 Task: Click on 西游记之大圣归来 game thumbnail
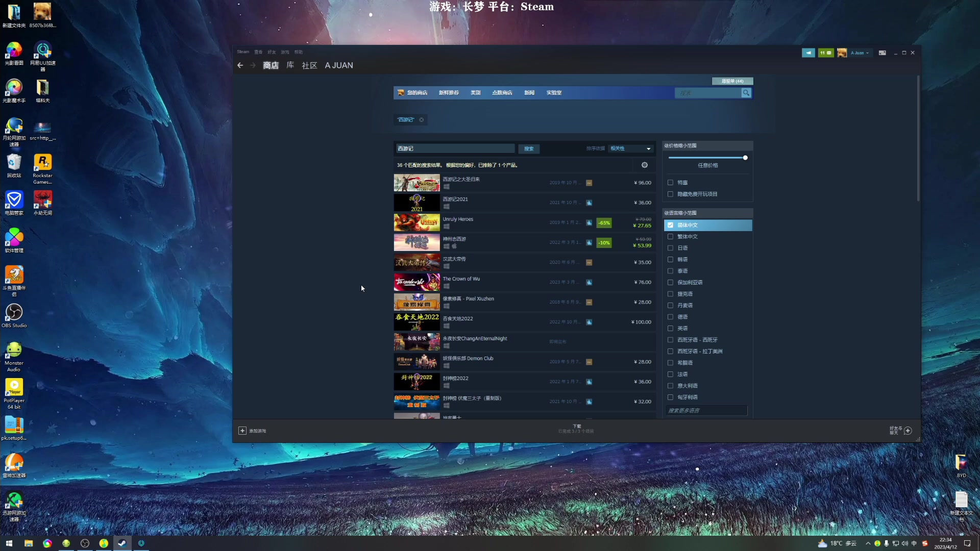(x=416, y=182)
